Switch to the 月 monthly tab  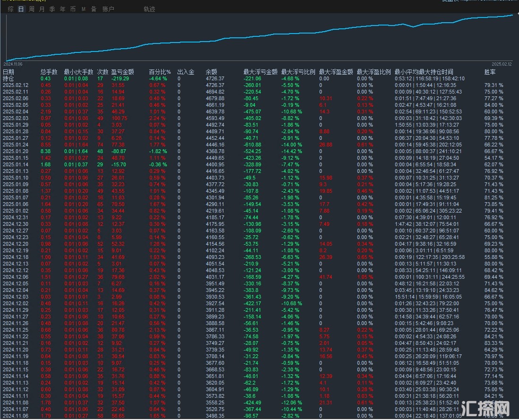tap(42, 9)
